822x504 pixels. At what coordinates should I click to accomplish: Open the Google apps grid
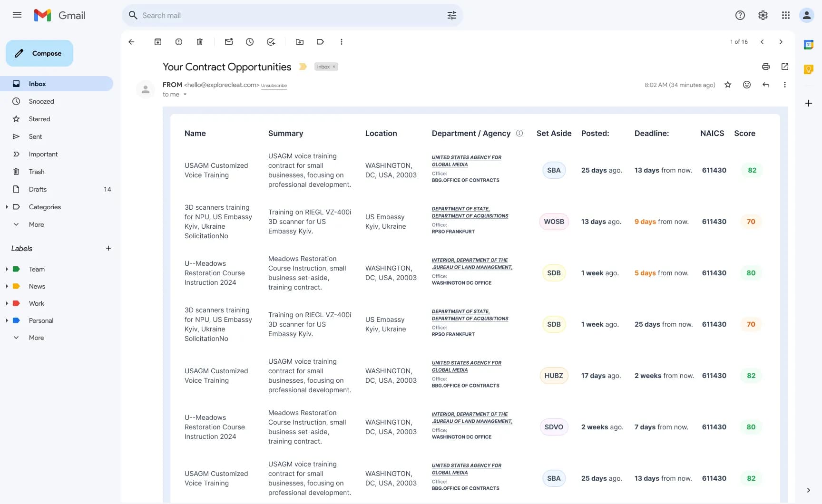[x=785, y=15]
